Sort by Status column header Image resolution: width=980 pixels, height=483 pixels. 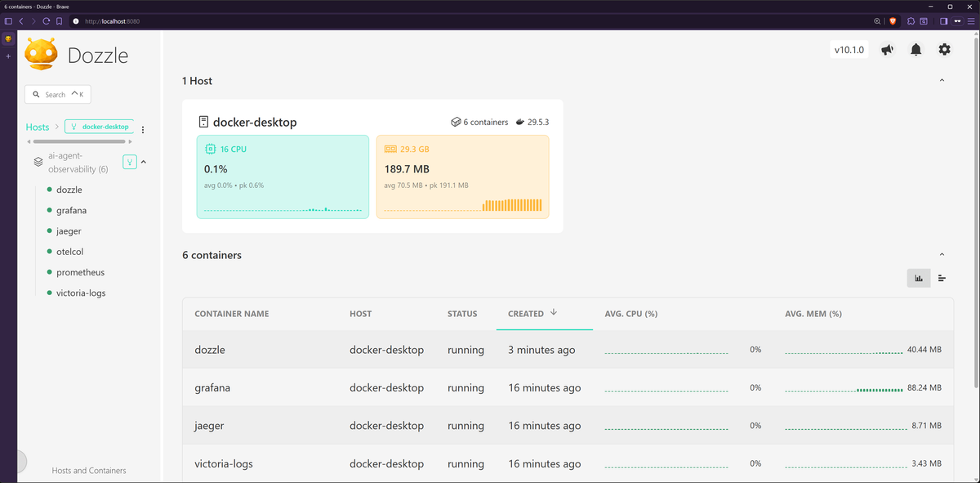(x=462, y=314)
